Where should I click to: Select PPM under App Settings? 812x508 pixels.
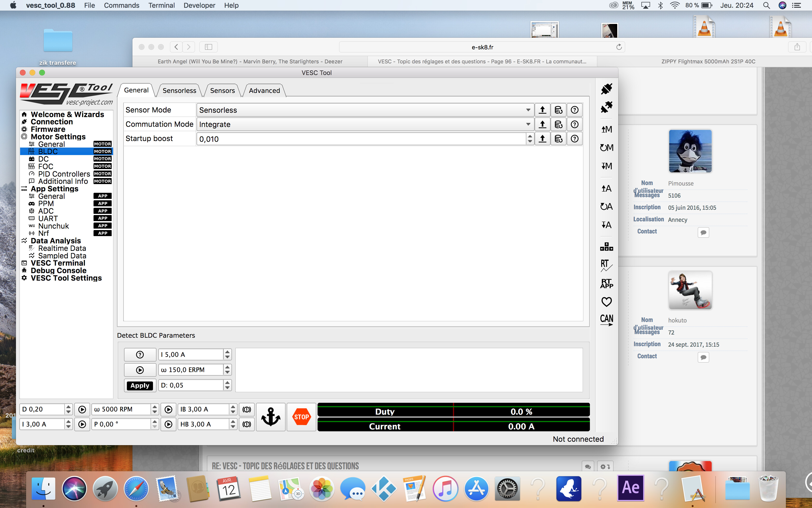[x=46, y=204]
